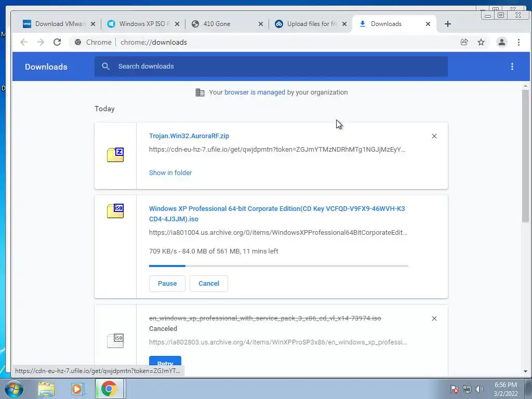Cancel the Windows XP iso download
532x399 pixels.
pos(209,284)
